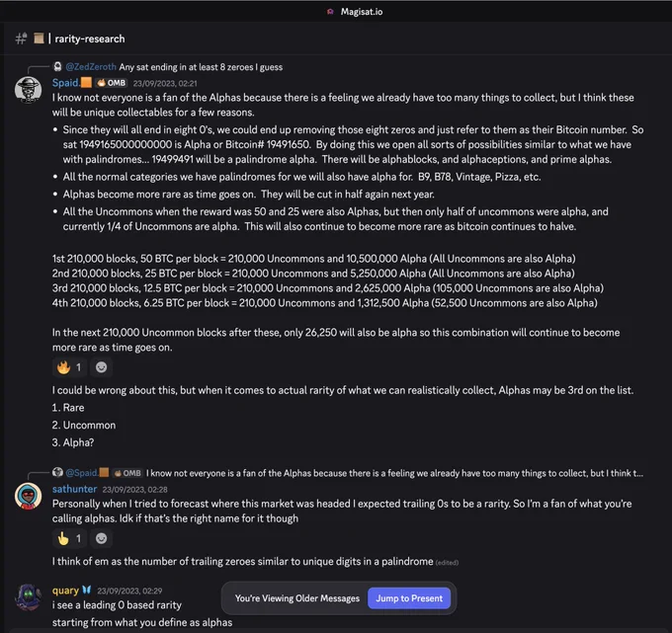Click the Spaid username in message header
The height and width of the screenshot is (633, 672).
tap(65, 83)
